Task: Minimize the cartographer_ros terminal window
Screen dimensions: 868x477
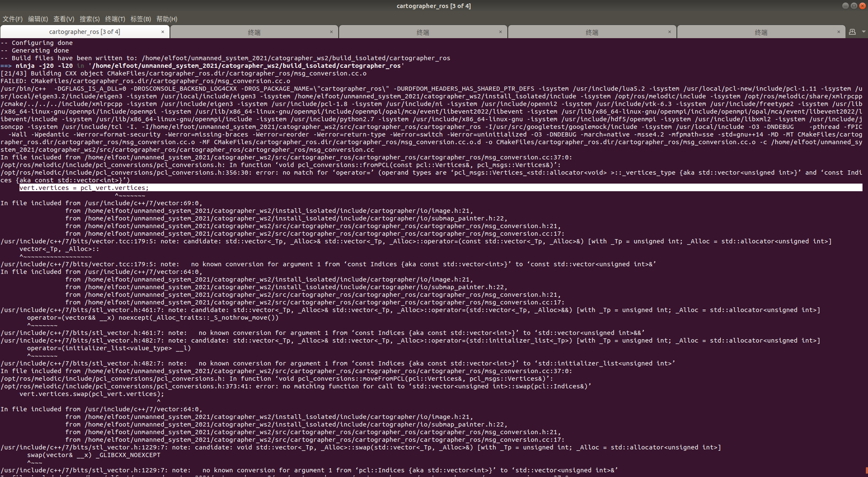Action: click(845, 6)
